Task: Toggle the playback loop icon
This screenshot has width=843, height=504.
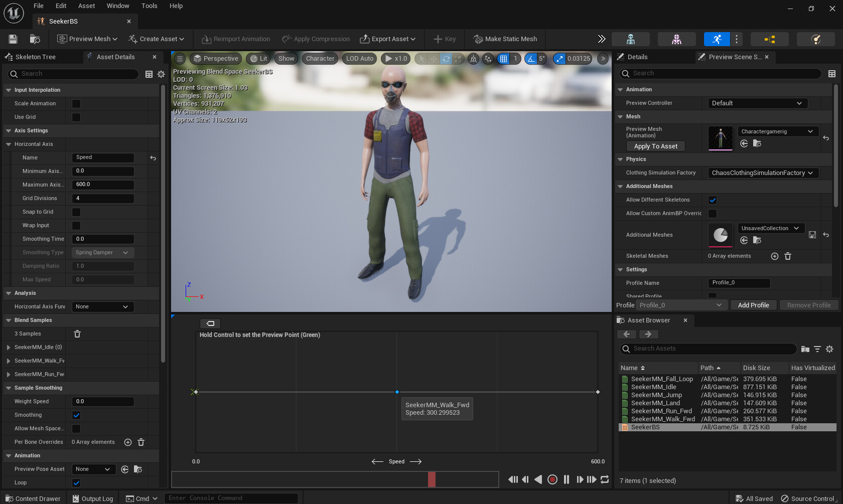Action: [x=605, y=479]
